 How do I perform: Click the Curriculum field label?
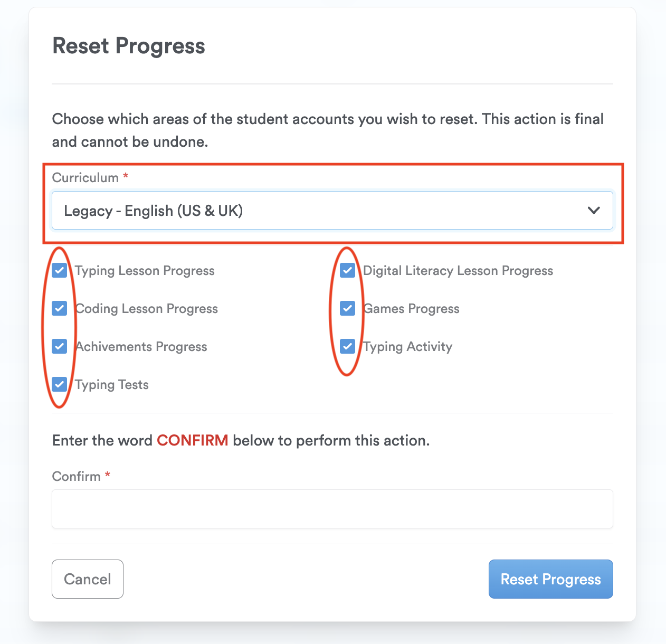click(85, 178)
